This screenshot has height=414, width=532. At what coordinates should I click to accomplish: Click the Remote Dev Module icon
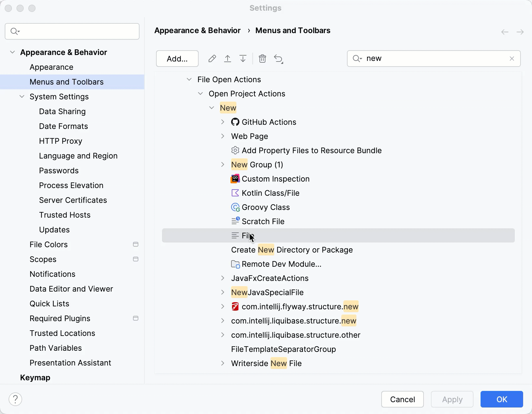click(x=235, y=264)
